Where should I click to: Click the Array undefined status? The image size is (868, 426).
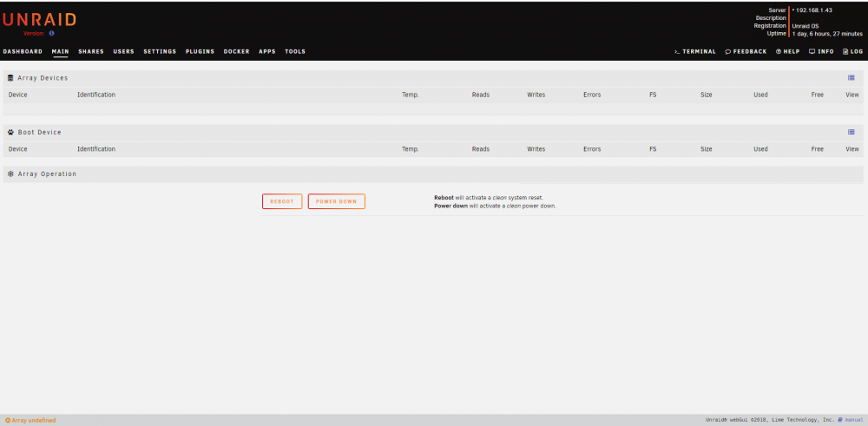point(30,421)
